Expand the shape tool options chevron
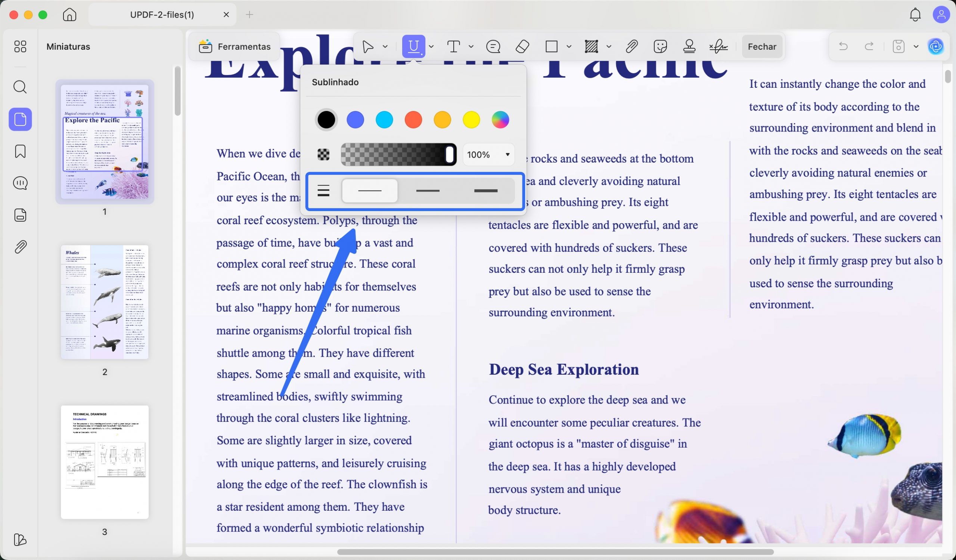The image size is (956, 560). tap(569, 46)
